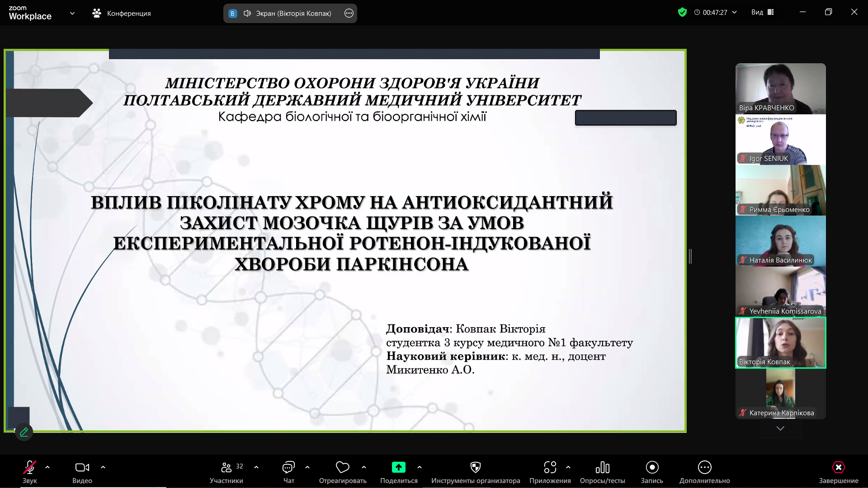868x488 pixels.
Task: Open reactions with Отреагировать heart icon
Action: pyautogui.click(x=343, y=472)
